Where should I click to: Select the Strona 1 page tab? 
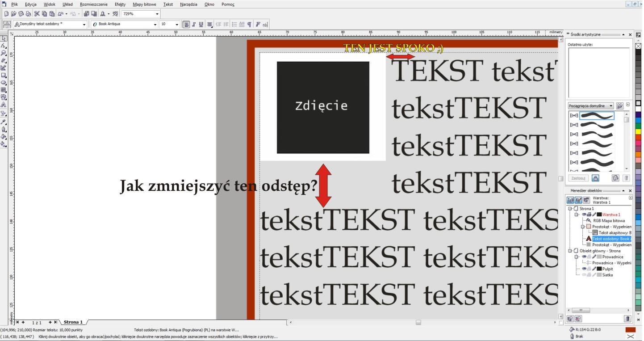tap(73, 322)
